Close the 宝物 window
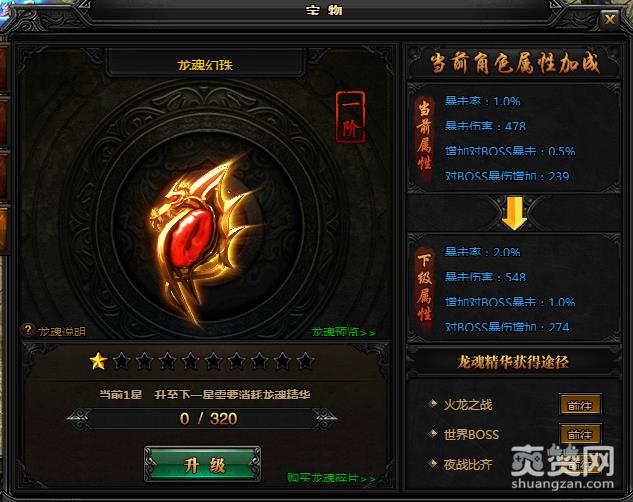This screenshot has width=633, height=502. click(x=610, y=19)
